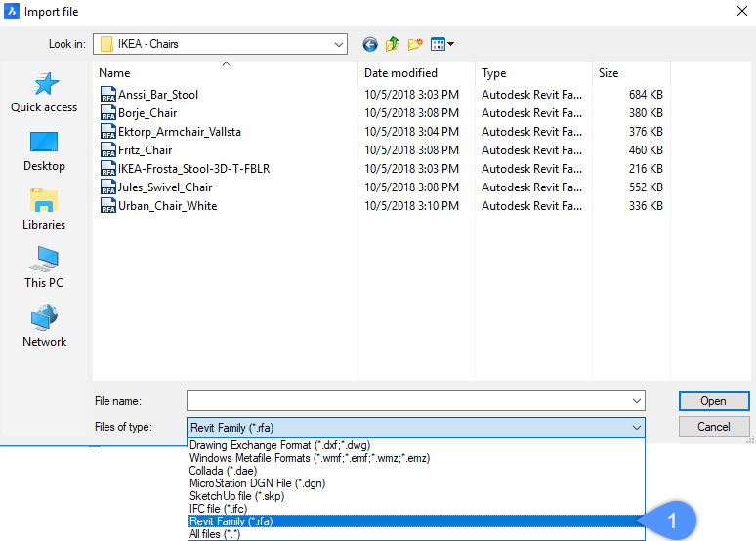Create a new folder

point(416,44)
